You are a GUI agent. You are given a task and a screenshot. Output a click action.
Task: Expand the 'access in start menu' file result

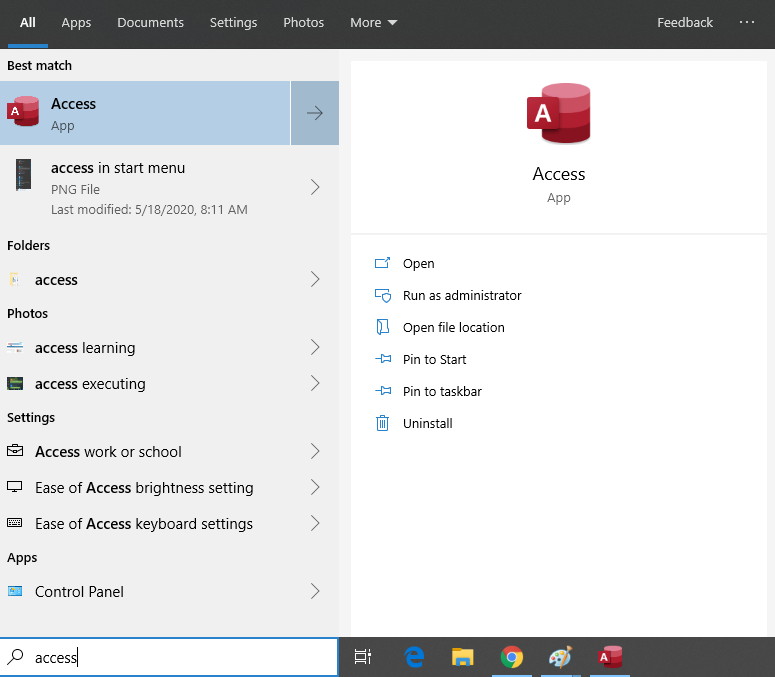[315, 187]
